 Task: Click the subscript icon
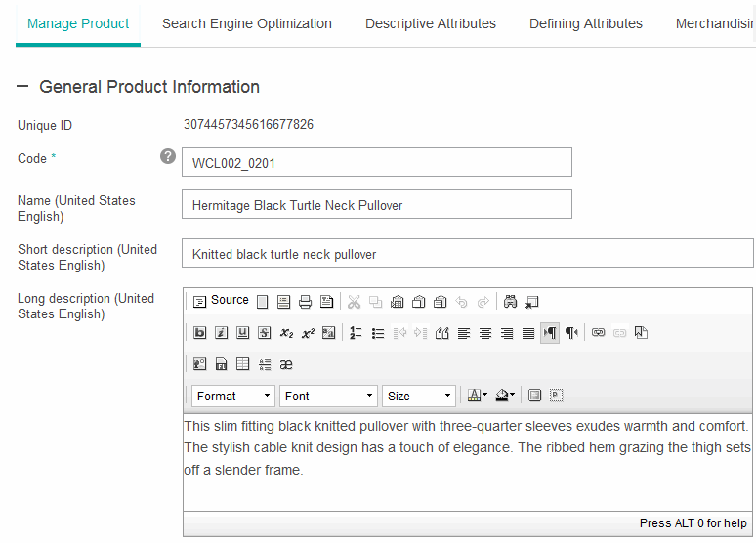click(286, 333)
